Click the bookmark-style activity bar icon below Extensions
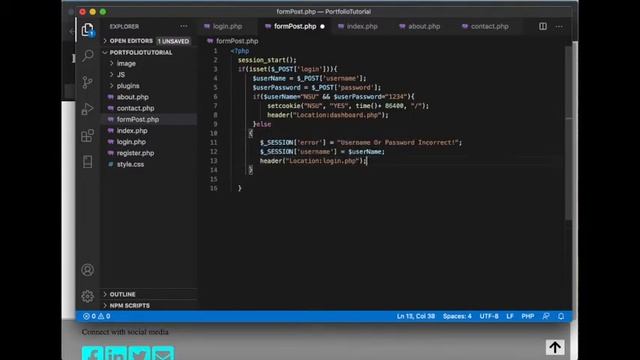The height and width of the screenshot is (360, 640). coord(87,162)
